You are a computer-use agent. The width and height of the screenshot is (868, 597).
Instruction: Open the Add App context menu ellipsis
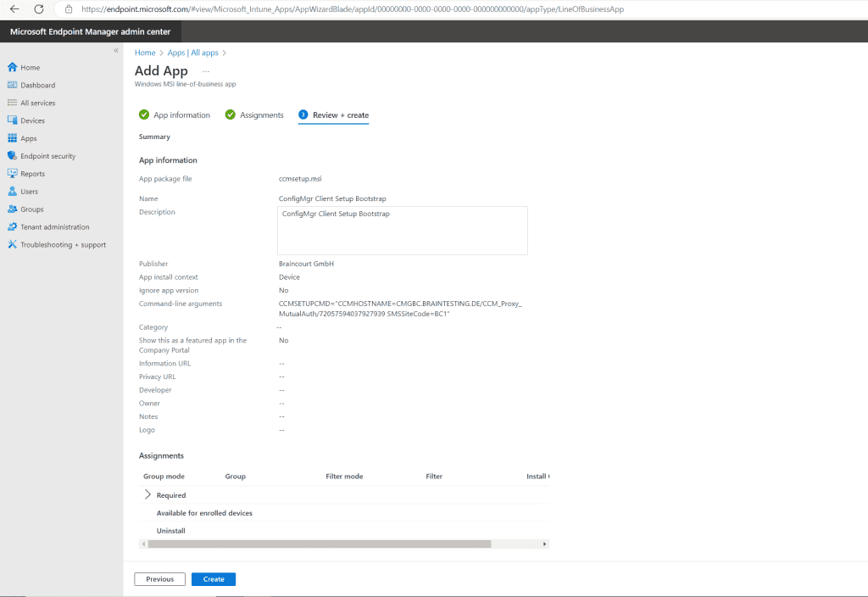204,70
